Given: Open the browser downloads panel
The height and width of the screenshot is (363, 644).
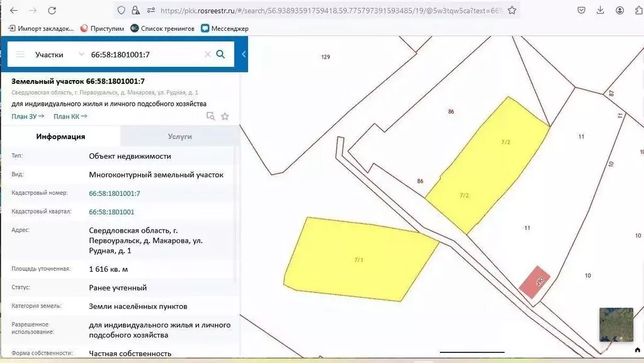Looking at the screenshot, I should tap(600, 10).
